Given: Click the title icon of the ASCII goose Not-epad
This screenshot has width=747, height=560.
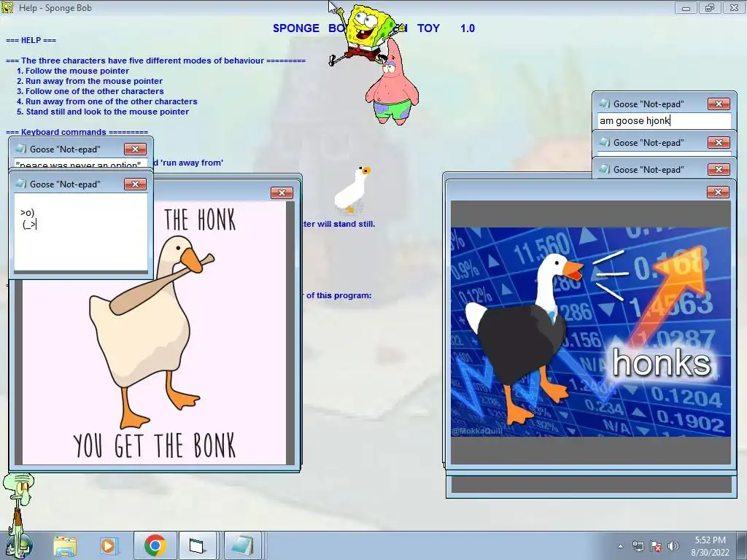Looking at the screenshot, I should pyautogui.click(x=21, y=184).
